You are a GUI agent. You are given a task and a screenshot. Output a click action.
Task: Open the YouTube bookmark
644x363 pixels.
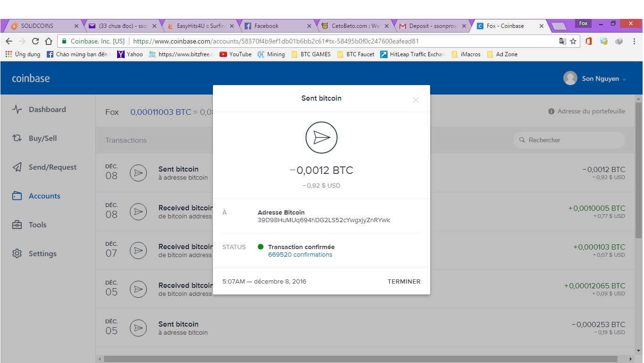[236, 54]
